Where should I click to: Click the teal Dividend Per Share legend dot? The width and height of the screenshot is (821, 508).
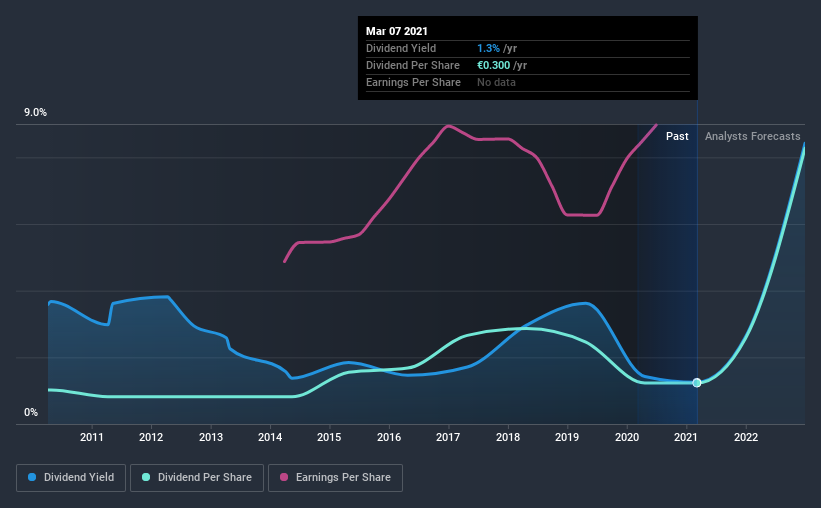146,477
